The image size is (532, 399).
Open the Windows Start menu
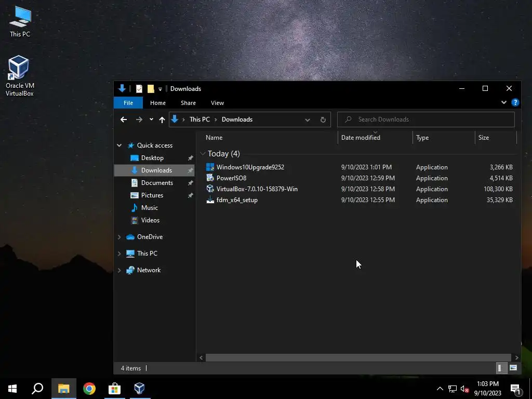coord(12,389)
